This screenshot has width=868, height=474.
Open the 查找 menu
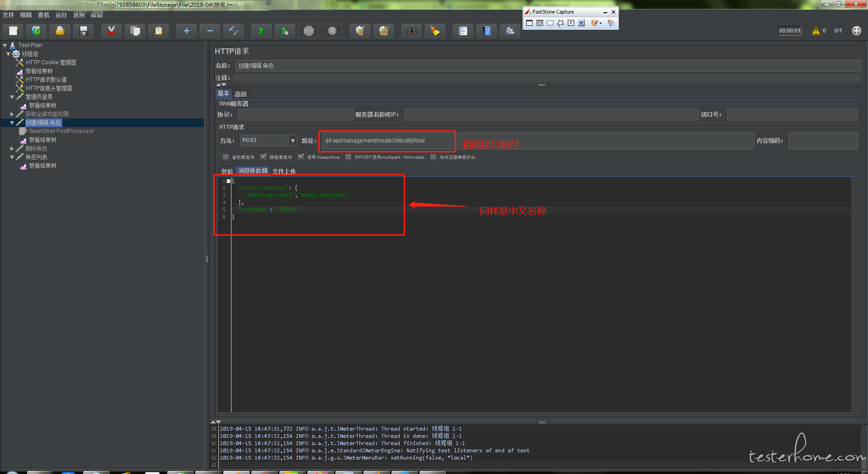point(43,15)
